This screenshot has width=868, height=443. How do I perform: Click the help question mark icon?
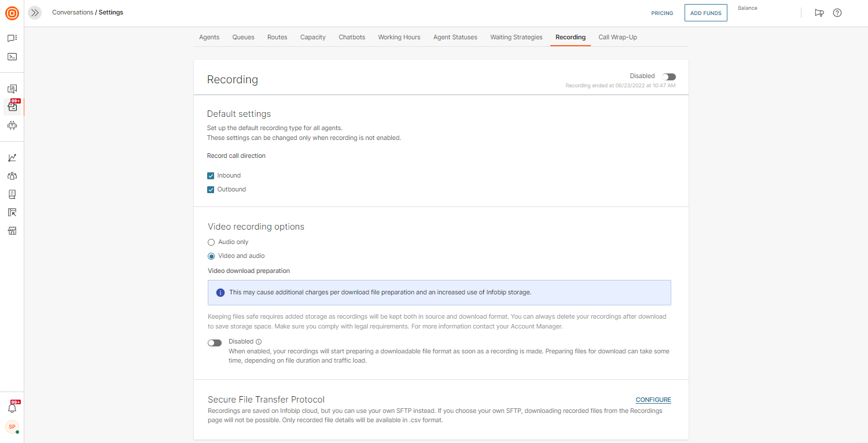point(837,13)
